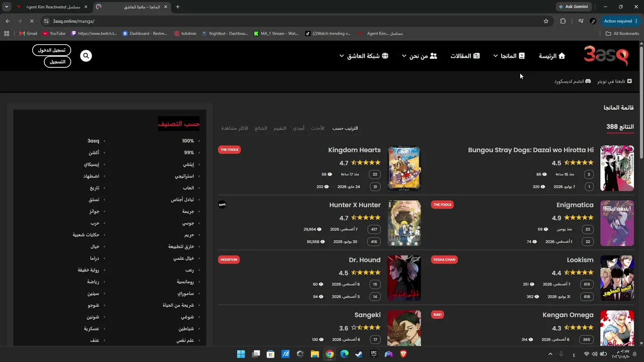Sort manga list by الاكثر مشاهدة

click(235, 128)
